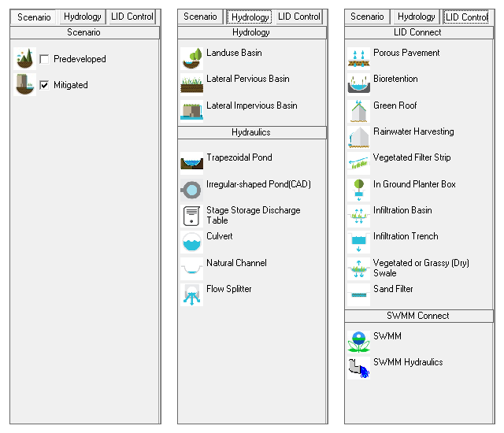Image resolution: width=504 pixels, height=433 pixels.
Task: Select the Bioretention icon
Action: pyautogui.click(x=359, y=84)
